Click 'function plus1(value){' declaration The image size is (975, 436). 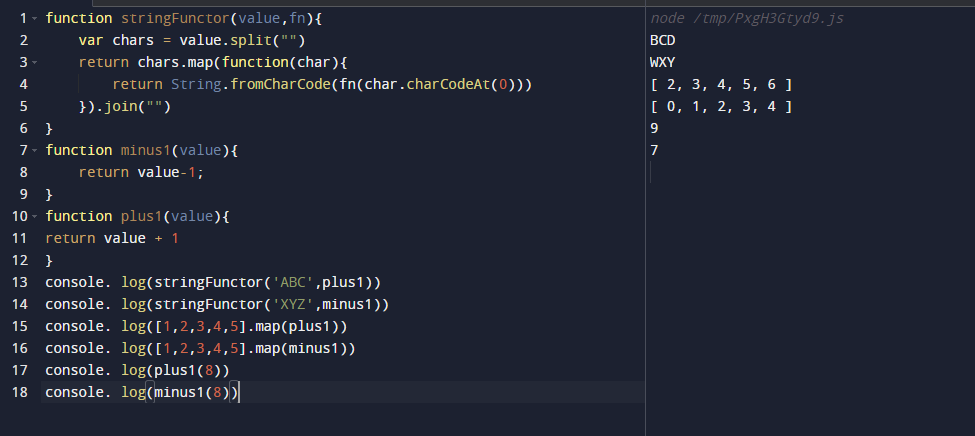[137, 216]
